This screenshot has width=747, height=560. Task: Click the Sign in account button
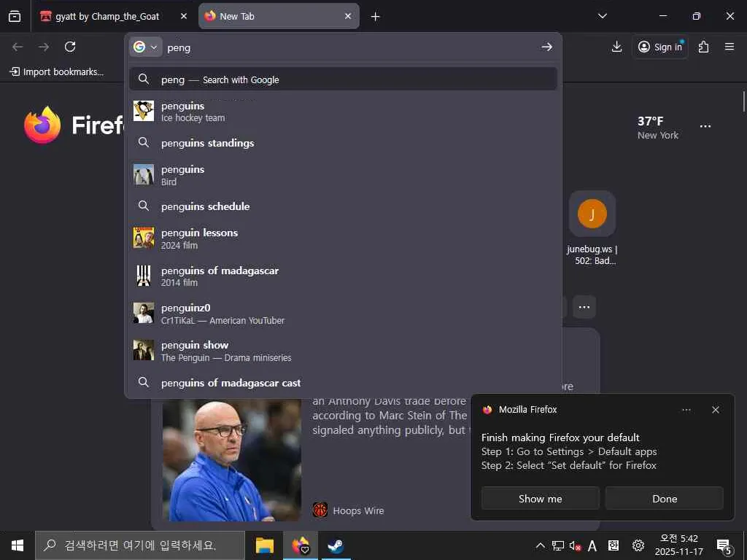click(660, 47)
